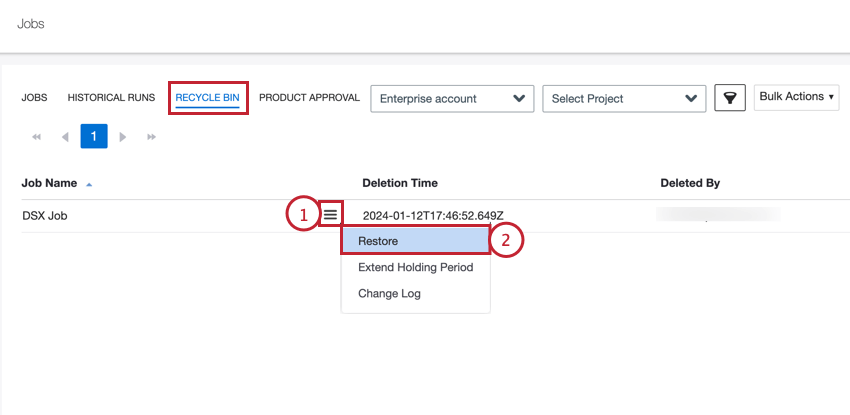The image size is (850, 415).
Task: Select the DSX Job row name
Action: (45, 215)
